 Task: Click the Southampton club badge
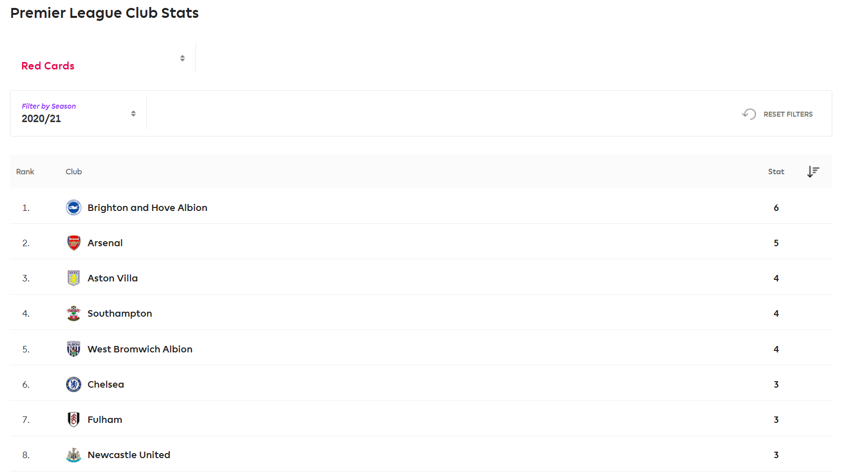(x=73, y=313)
